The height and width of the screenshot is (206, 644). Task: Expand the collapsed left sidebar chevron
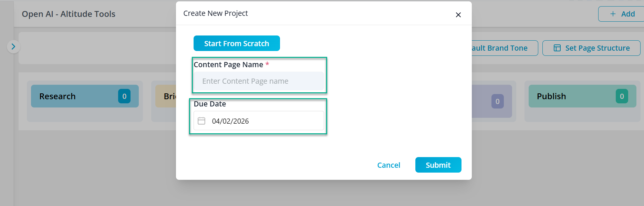[13, 47]
